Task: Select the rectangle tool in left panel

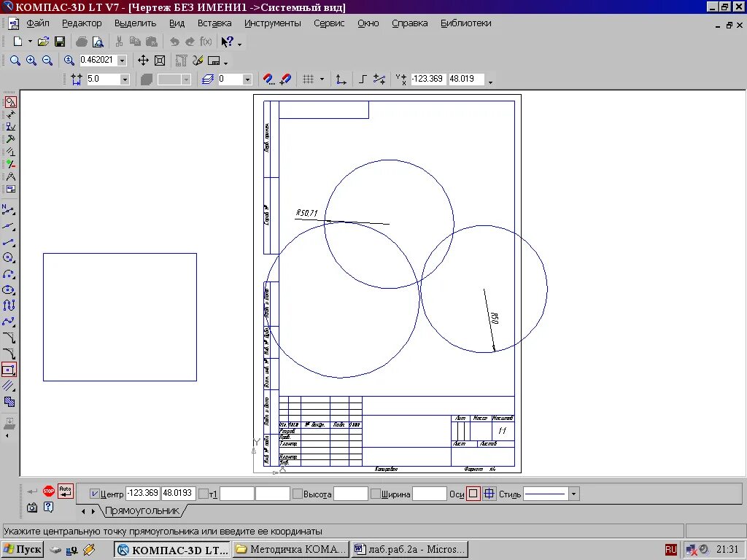Action: pos(9,370)
